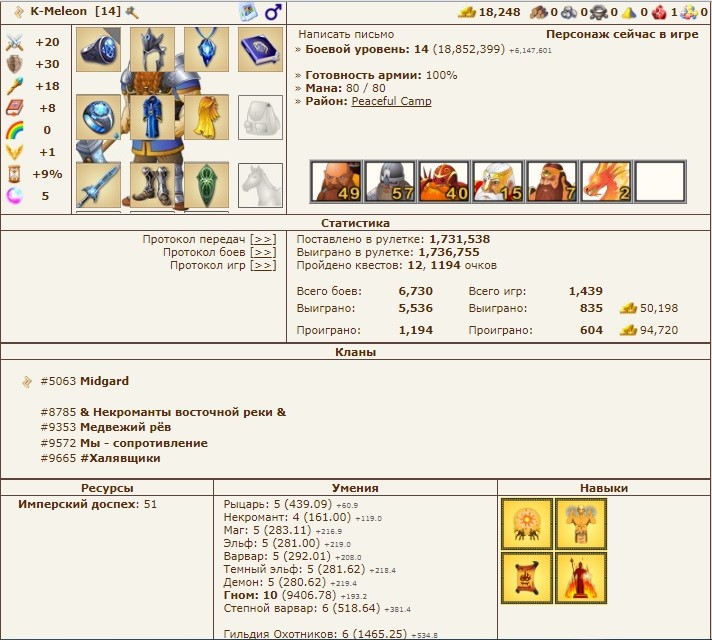Click the army unit with count 40
Screen dimensions: 712x640
[x=444, y=182]
